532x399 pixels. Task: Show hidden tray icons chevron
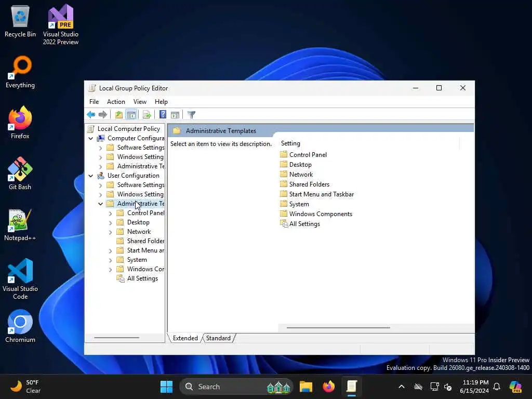402,387
